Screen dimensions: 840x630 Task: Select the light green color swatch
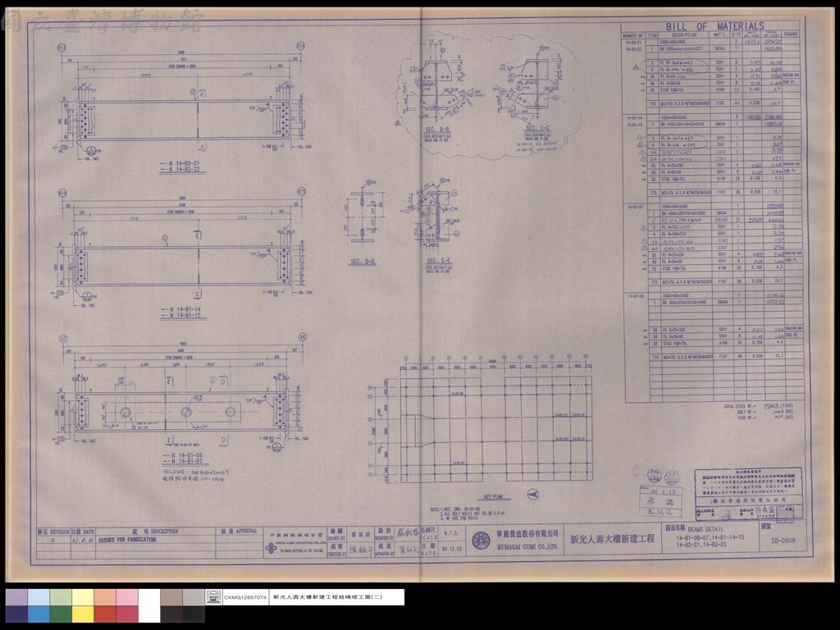tap(60, 597)
